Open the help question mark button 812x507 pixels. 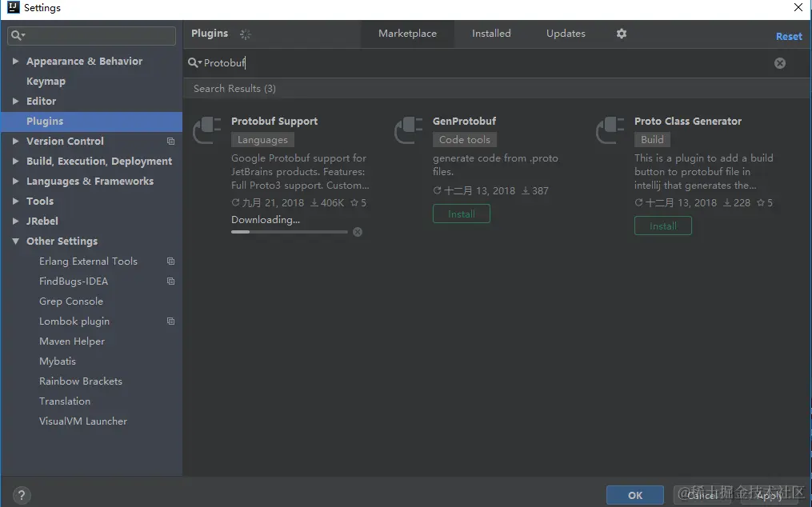tap(22, 495)
